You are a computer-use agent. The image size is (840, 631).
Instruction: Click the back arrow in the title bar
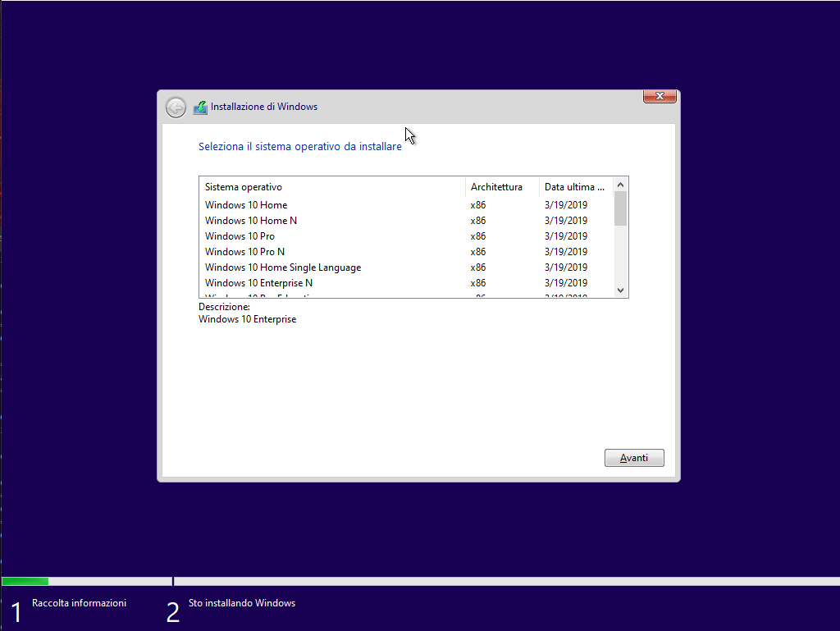pos(176,107)
